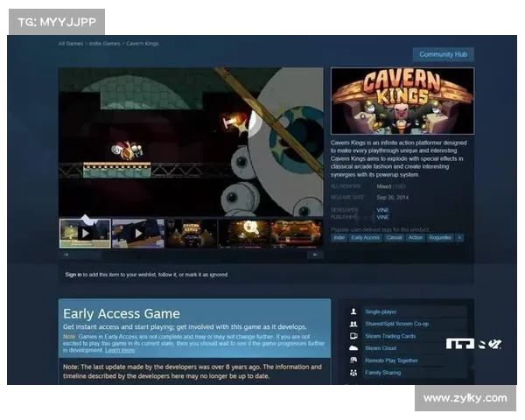Expand more tags with plus button
Image resolution: width=525 pixels, height=420 pixels.
click(x=459, y=237)
